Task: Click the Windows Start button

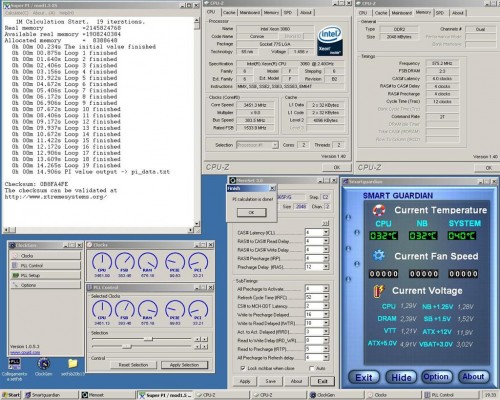Action: [11, 395]
